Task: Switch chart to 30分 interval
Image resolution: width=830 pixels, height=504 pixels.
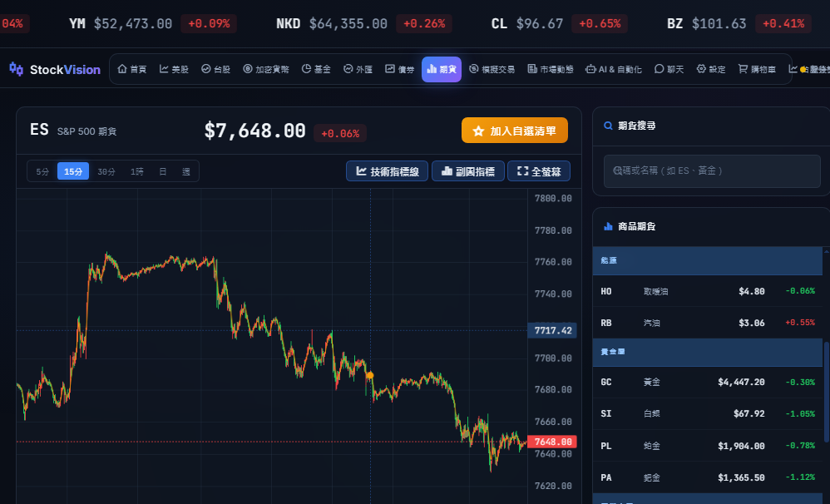Action: (x=106, y=171)
